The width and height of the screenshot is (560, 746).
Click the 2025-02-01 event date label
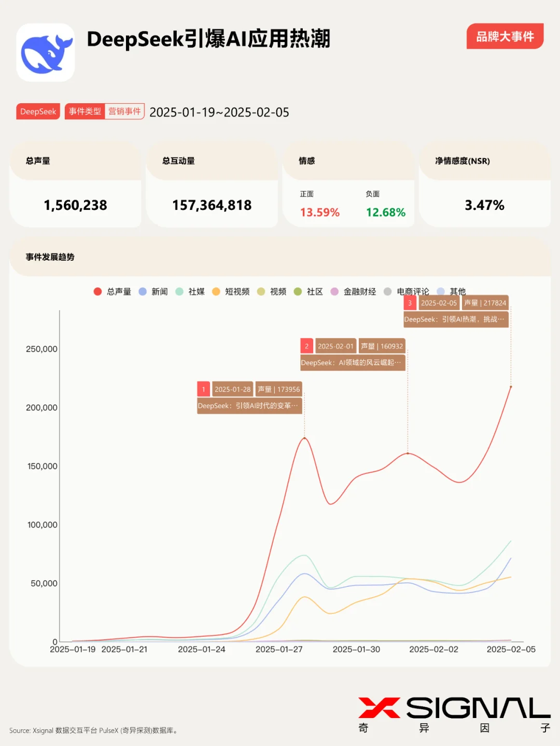click(x=335, y=346)
